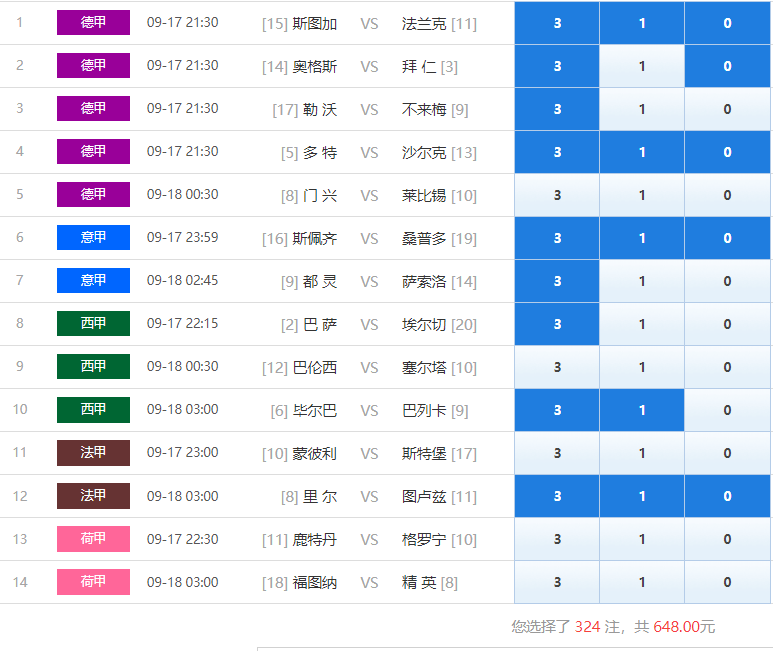Toggle the 0 pick for 多特 vs 沙尔克
The height and width of the screenshot is (651, 773).
coord(727,152)
